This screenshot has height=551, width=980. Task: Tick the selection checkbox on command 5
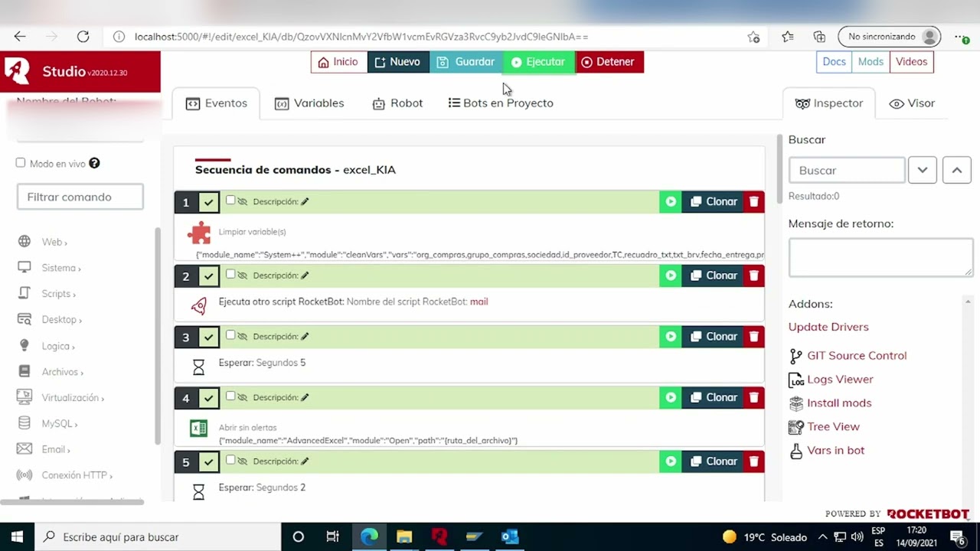pyautogui.click(x=230, y=460)
